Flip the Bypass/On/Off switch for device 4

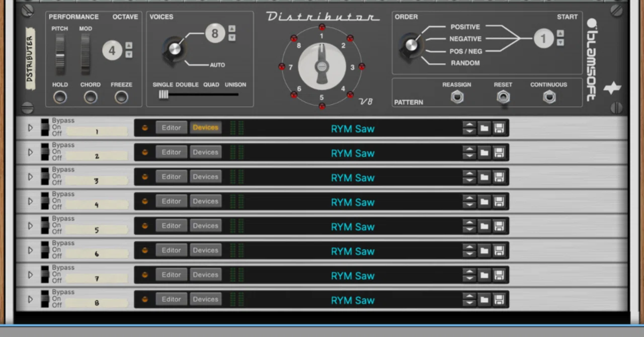(x=45, y=201)
